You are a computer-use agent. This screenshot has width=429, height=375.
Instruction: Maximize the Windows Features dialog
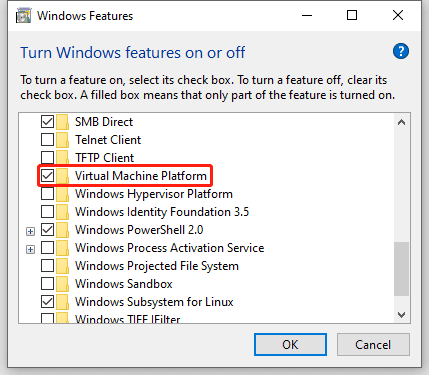point(352,15)
